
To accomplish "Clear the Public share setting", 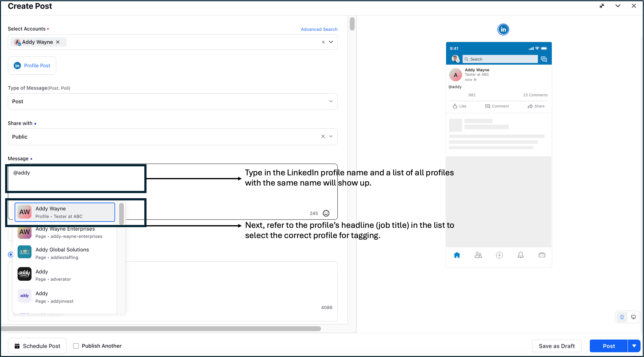I will pyautogui.click(x=323, y=136).
